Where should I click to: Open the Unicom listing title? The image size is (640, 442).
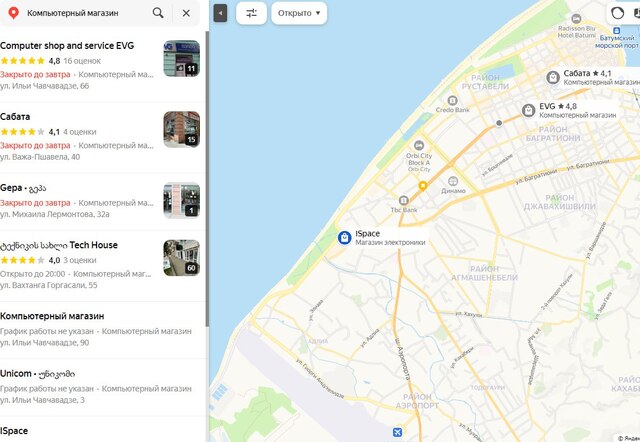point(38,373)
